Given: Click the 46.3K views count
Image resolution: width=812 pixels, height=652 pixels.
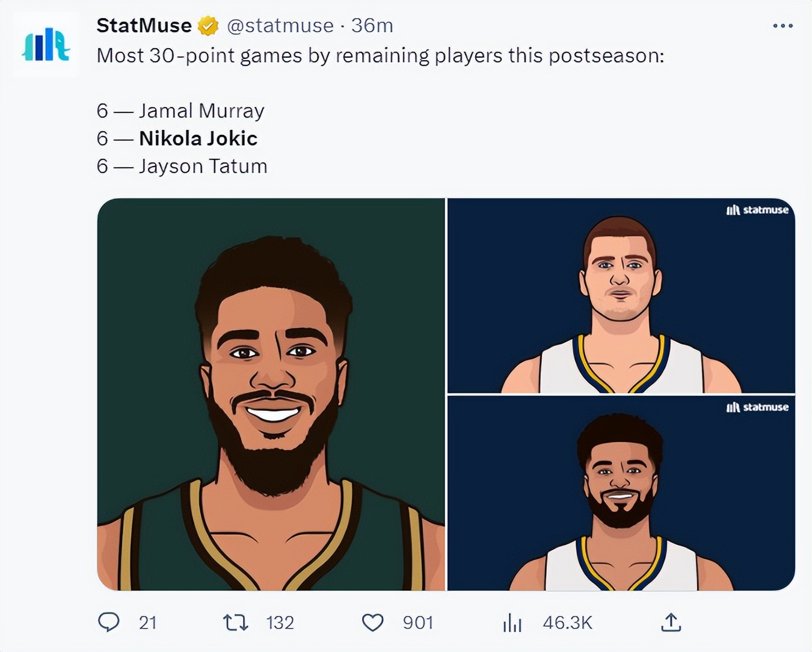Looking at the screenshot, I should point(567,623).
